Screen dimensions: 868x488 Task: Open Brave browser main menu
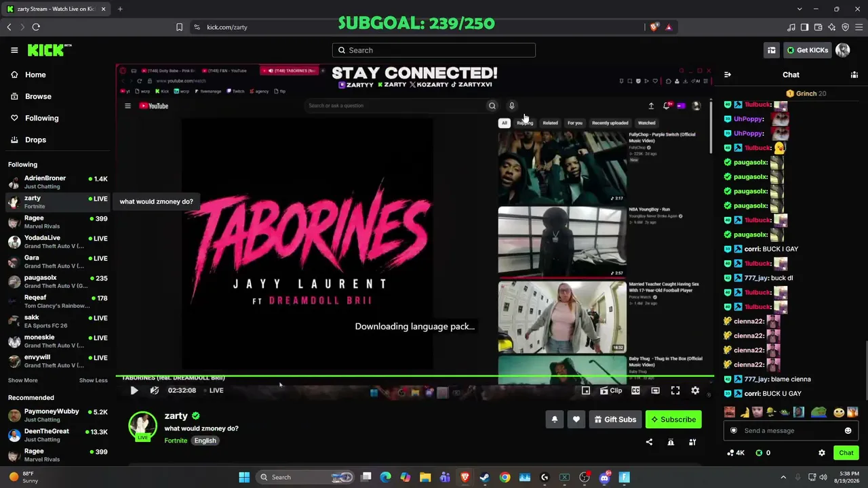(x=859, y=27)
